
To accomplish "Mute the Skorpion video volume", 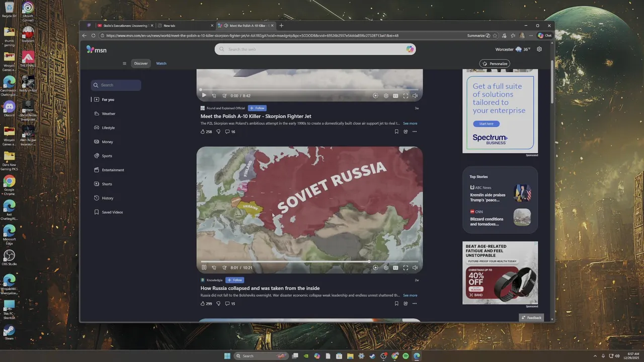I will point(415,96).
